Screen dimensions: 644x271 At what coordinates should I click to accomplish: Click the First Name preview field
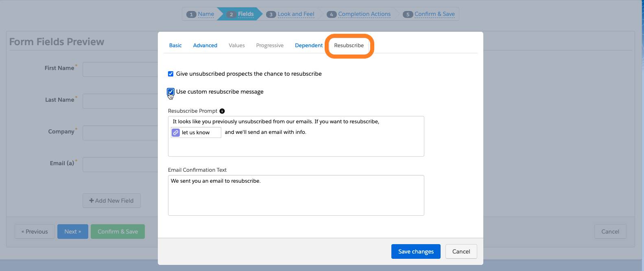pos(120,69)
